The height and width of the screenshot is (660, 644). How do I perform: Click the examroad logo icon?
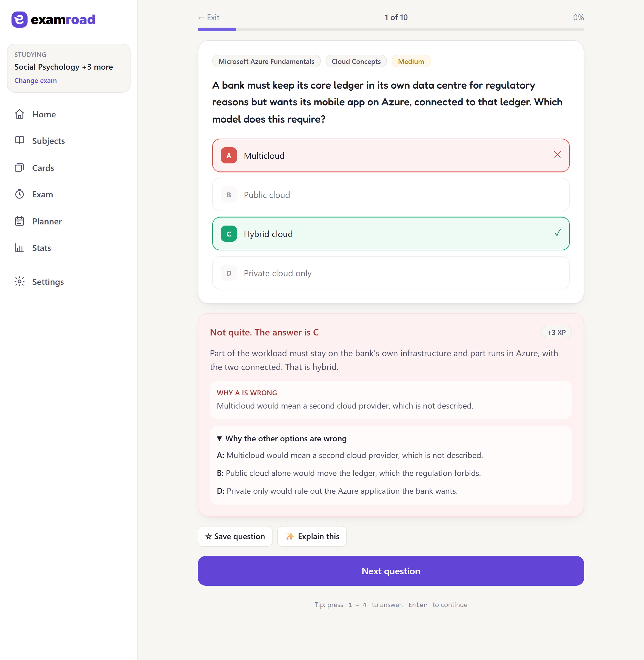[19, 20]
